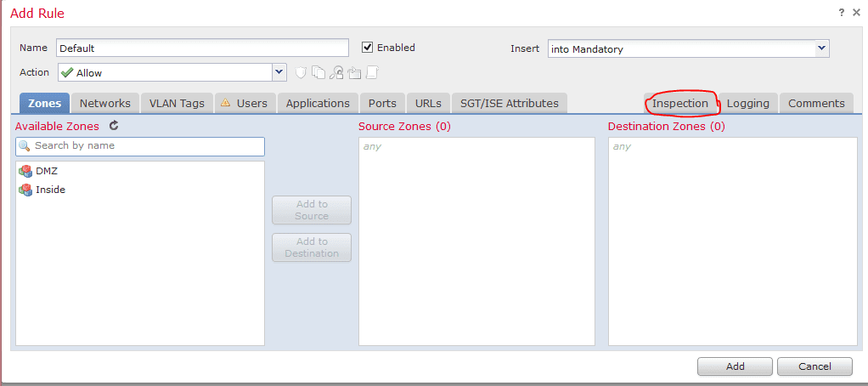Open the Ports tab
This screenshot has height=386, width=868.
pyautogui.click(x=382, y=103)
